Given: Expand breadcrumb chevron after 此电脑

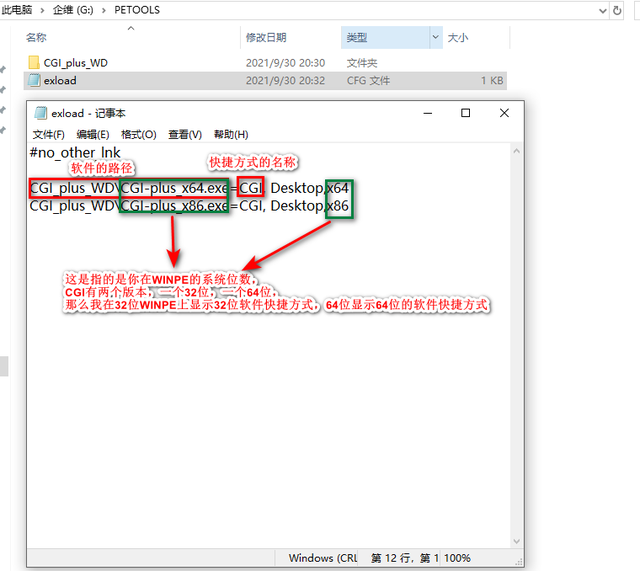Looking at the screenshot, I should (x=42, y=10).
